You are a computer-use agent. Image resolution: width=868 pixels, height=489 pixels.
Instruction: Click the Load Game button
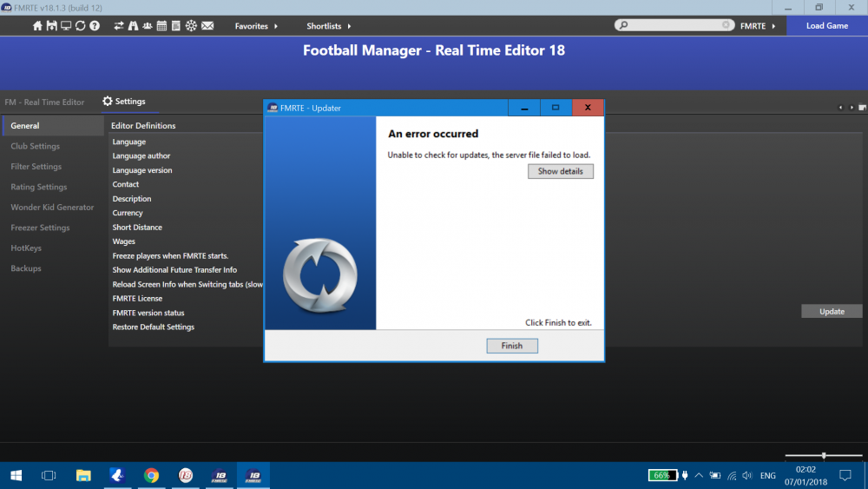tap(826, 26)
